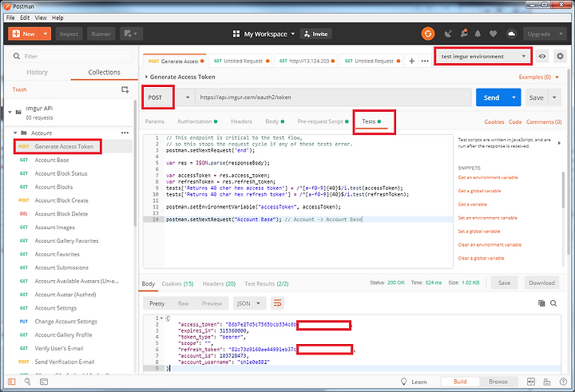Viewport: 575px width, 392px height.
Task: Open tab options three dots menu
Action: [425, 61]
